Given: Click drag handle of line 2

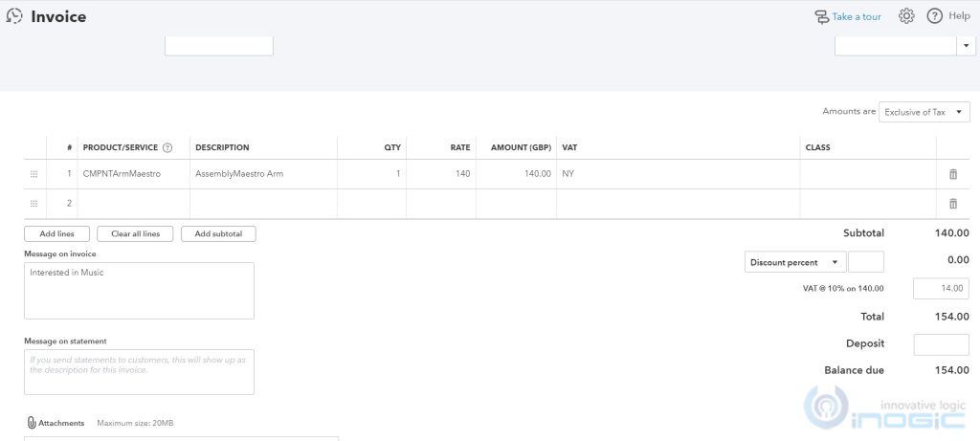Looking at the screenshot, I should click(34, 204).
